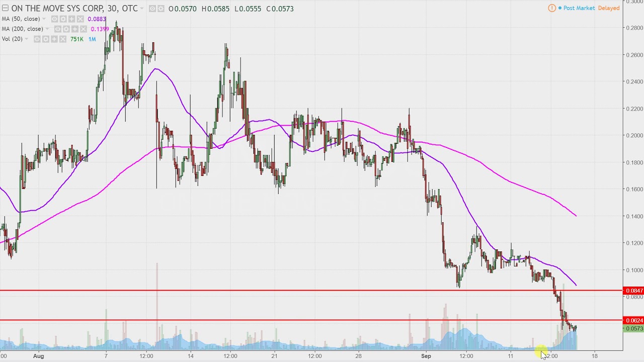This screenshot has width=644, height=362.
Task: Select the Vol (20) legend label
Action: pyautogui.click(x=12, y=39)
